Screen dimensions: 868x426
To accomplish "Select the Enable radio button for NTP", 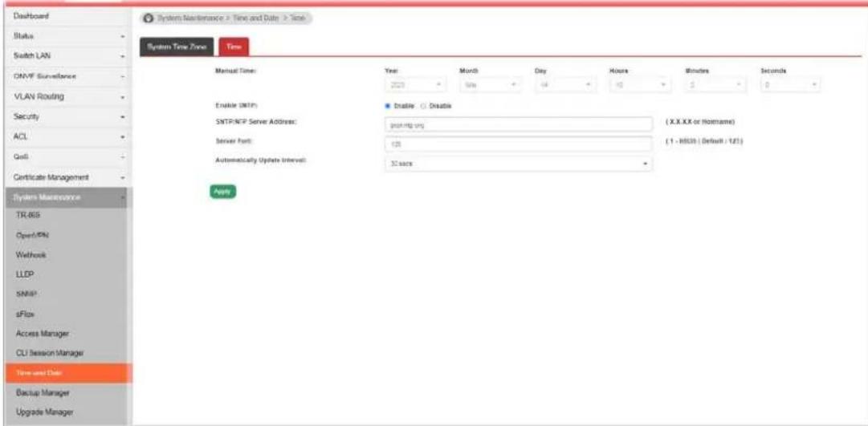I will [x=388, y=106].
